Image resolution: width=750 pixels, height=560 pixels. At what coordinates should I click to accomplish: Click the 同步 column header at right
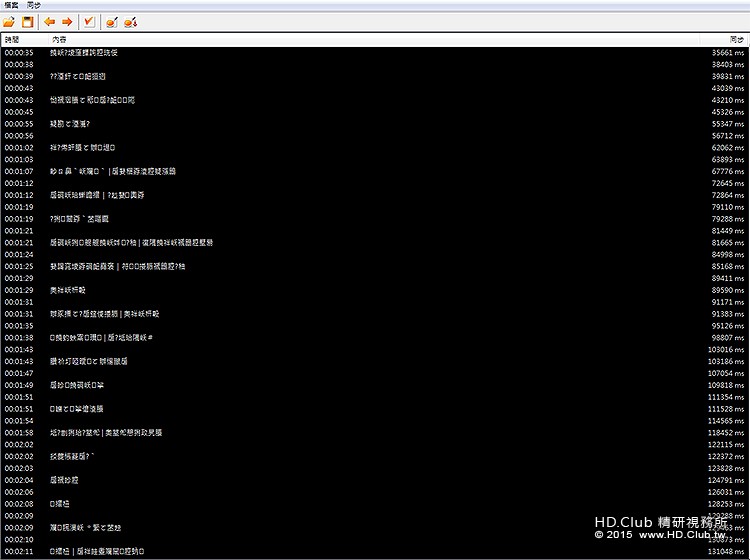point(737,40)
